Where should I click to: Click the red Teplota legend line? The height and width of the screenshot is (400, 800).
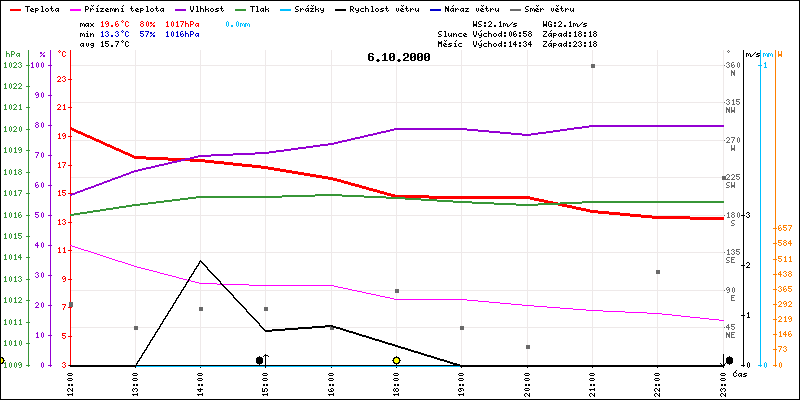click(x=14, y=8)
